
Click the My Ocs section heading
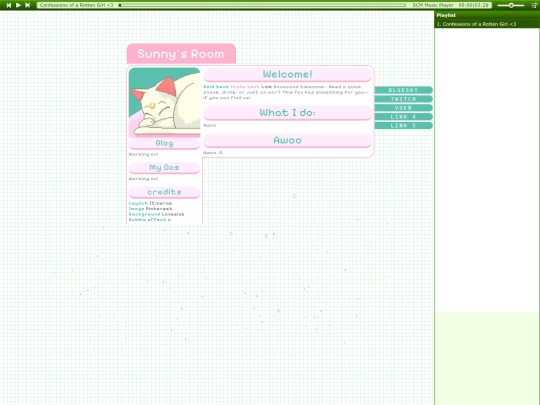tap(164, 168)
